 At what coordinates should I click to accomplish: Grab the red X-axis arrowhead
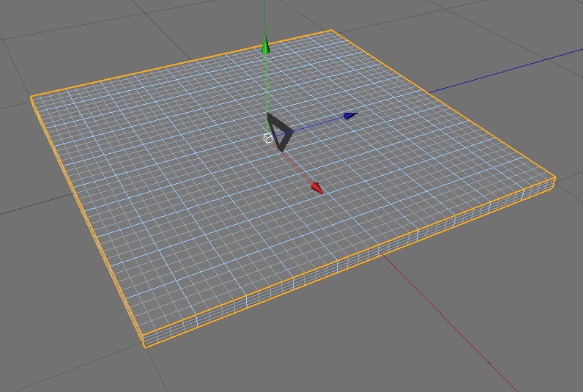coord(316,188)
